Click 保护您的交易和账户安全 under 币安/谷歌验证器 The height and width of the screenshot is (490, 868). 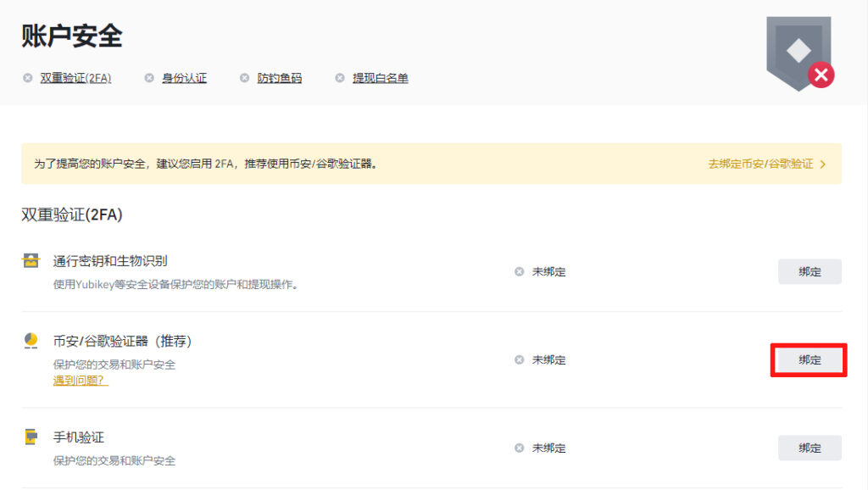point(114,365)
